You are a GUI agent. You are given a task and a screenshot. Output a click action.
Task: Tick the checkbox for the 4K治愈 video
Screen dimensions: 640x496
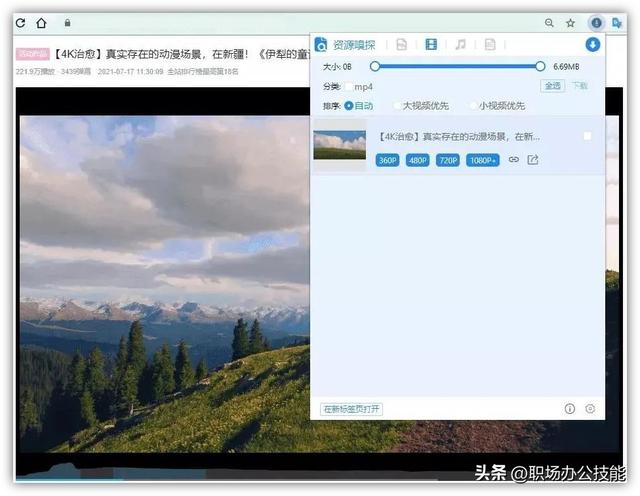587,136
